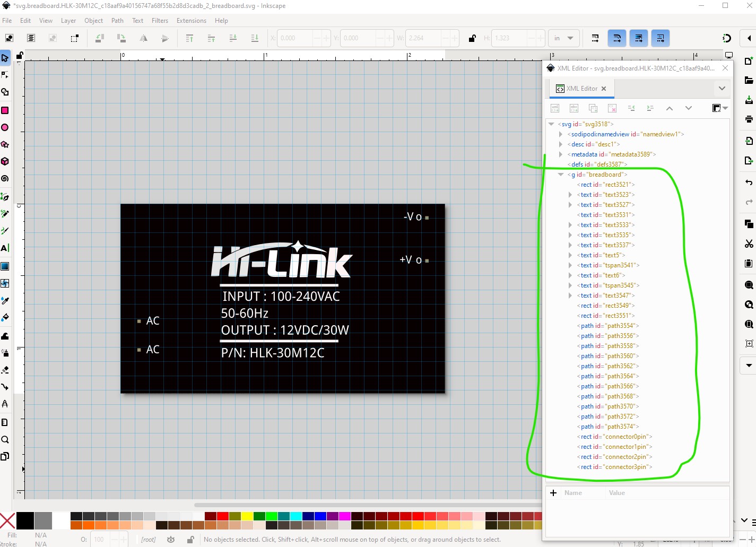
Task: Click Undo arrow in commands bar
Action: [749, 182]
